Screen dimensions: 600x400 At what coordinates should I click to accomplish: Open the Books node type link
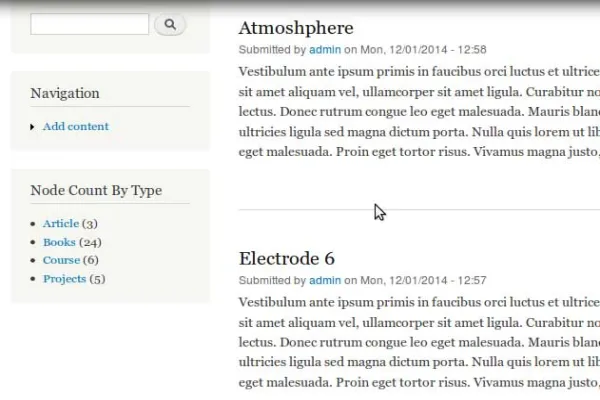click(x=59, y=242)
